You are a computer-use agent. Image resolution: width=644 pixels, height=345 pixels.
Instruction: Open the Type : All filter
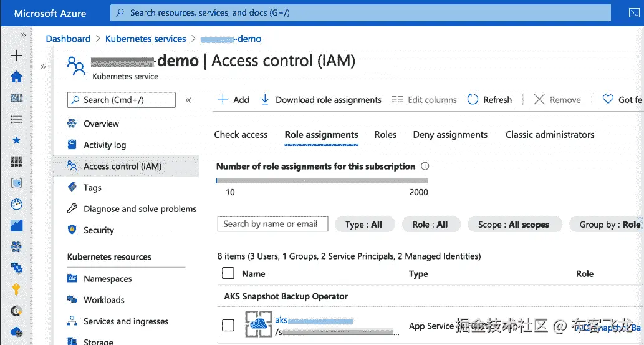click(x=364, y=225)
